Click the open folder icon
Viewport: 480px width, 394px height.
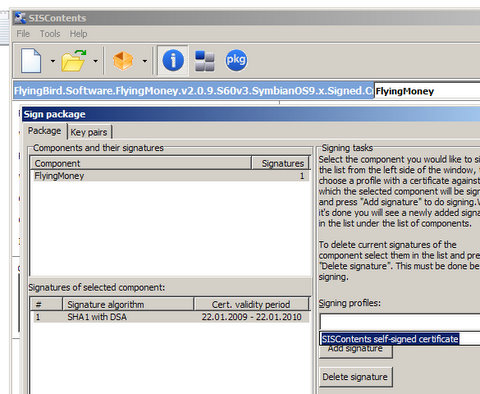tap(74, 60)
